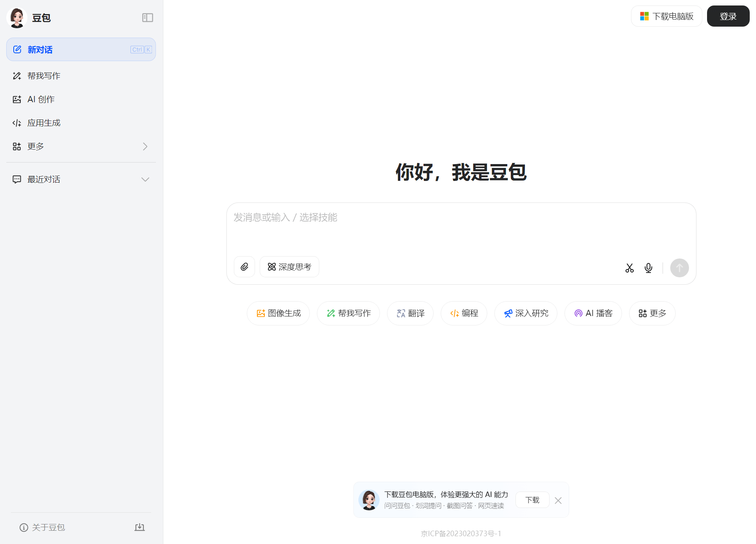Click the download icon near 关于豆包
This screenshot has width=756, height=544.
click(x=139, y=527)
